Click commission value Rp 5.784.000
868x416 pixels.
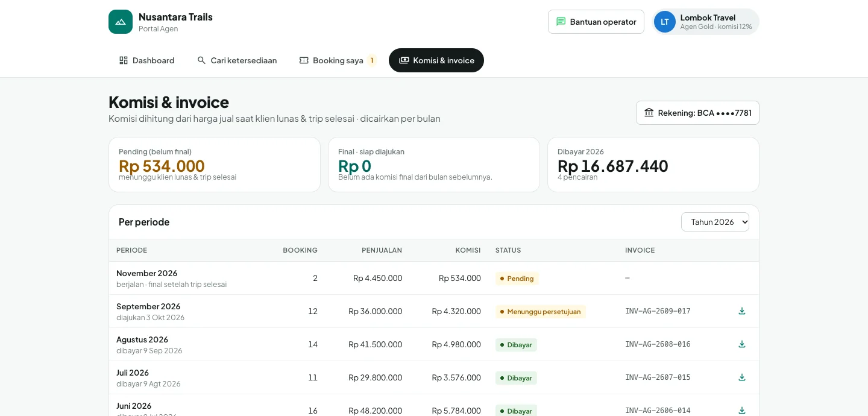pos(456,411)
